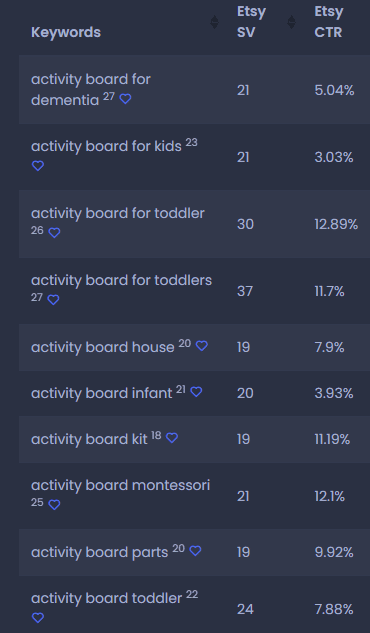
Task: Click heart next to 'activity board for toddler'
Action: (x=54, y=233)
